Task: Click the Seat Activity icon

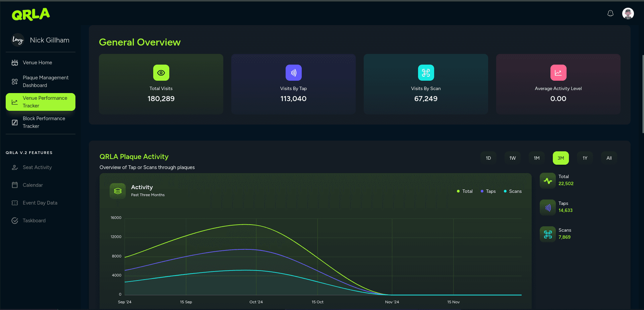Action: click(15, 167)
